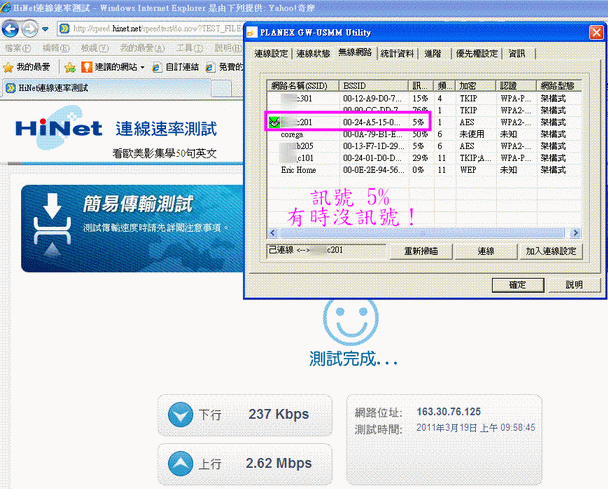Sort by the 加密 column header
This screenshot has width=608, height=489.
[x=477, y=86]
